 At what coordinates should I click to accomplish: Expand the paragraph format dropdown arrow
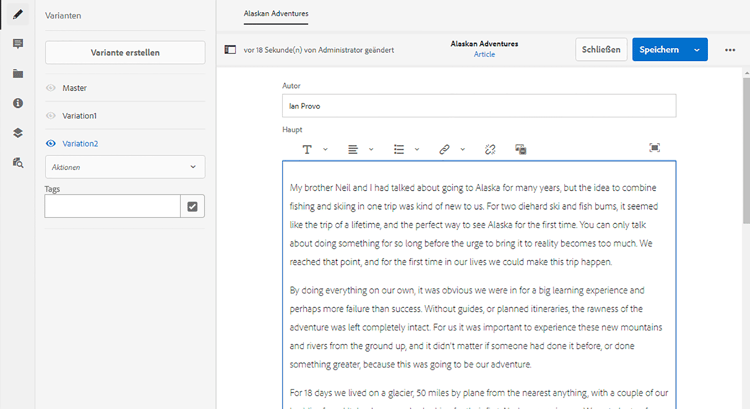(x=325, y=149)
